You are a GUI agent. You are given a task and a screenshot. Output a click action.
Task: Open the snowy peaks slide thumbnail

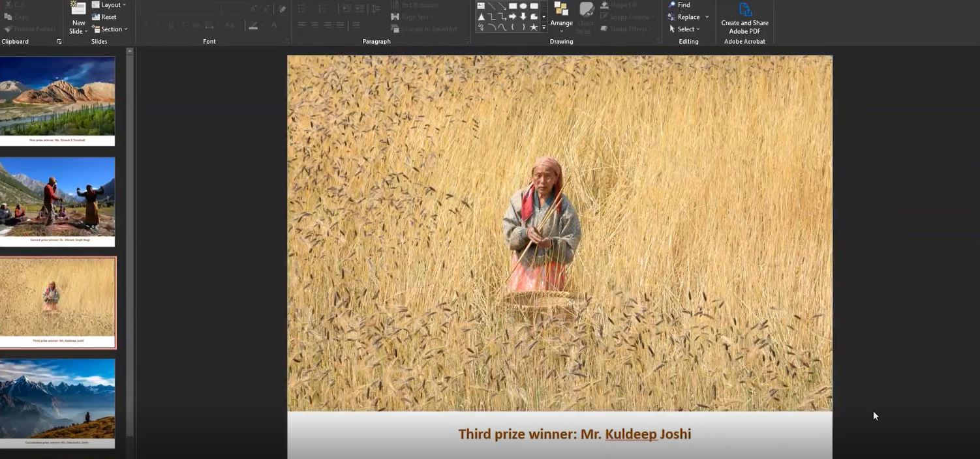tap(57, 403)
